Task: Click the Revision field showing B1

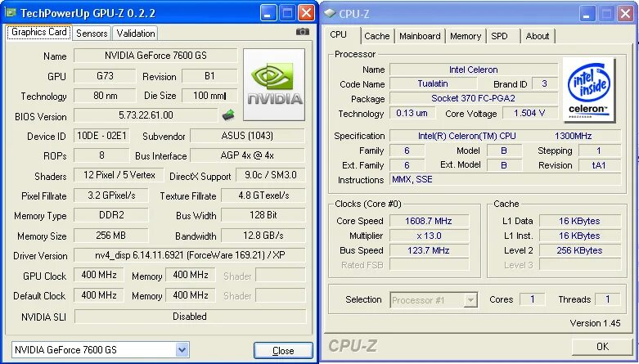Action: click(209, 76)
